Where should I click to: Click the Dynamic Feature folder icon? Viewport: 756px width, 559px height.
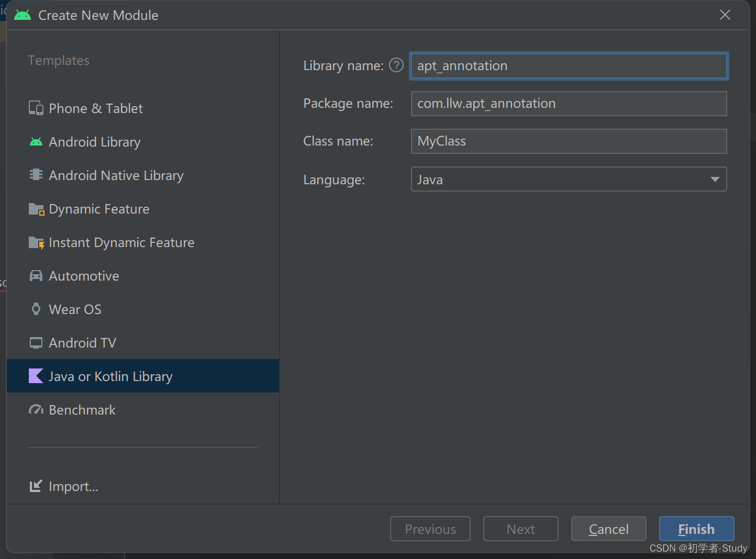tap(36, 209)
